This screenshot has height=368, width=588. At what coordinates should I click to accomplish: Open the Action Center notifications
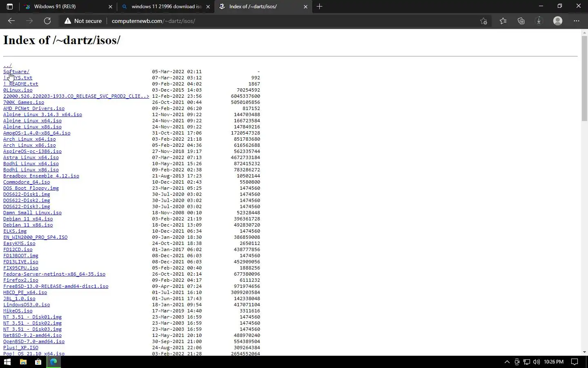point(575,362)
